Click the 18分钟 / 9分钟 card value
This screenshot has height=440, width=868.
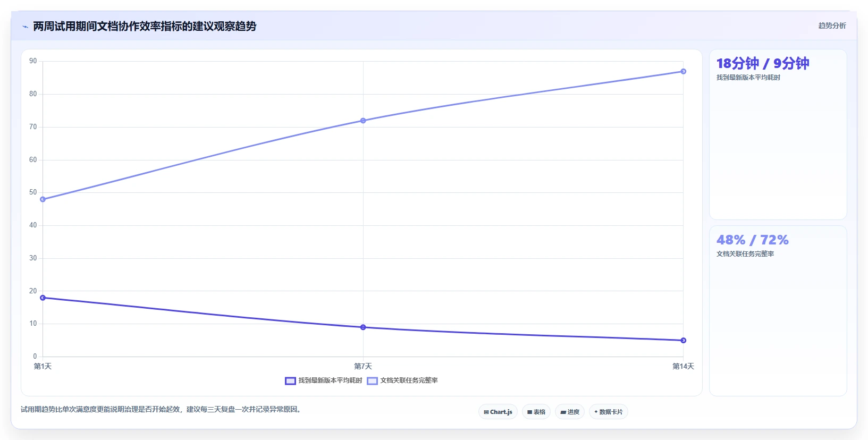pos(763,64)
